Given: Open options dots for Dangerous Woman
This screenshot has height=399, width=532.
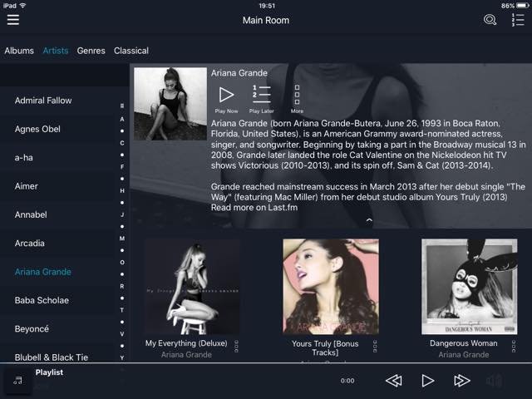Looking at the screenshot, I should coord(514,346).
